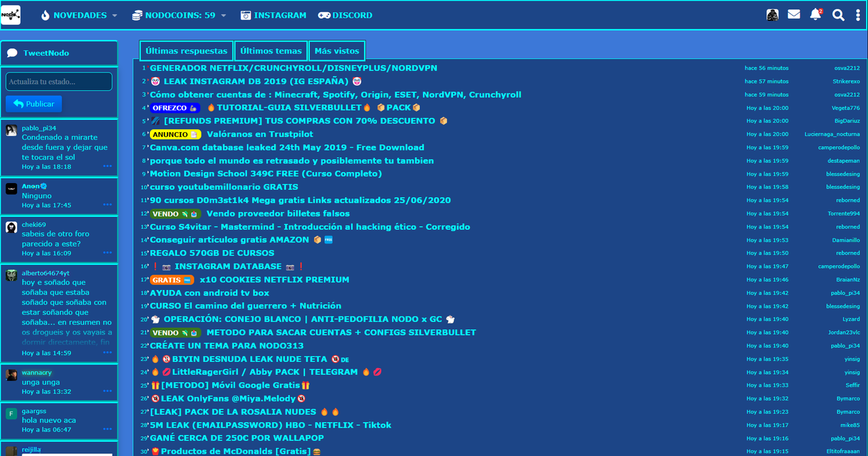Open thread 5M LEAK (EMAILPASSWORD) HBO
Screen dimensions: 868x456
tap(271, 425)
